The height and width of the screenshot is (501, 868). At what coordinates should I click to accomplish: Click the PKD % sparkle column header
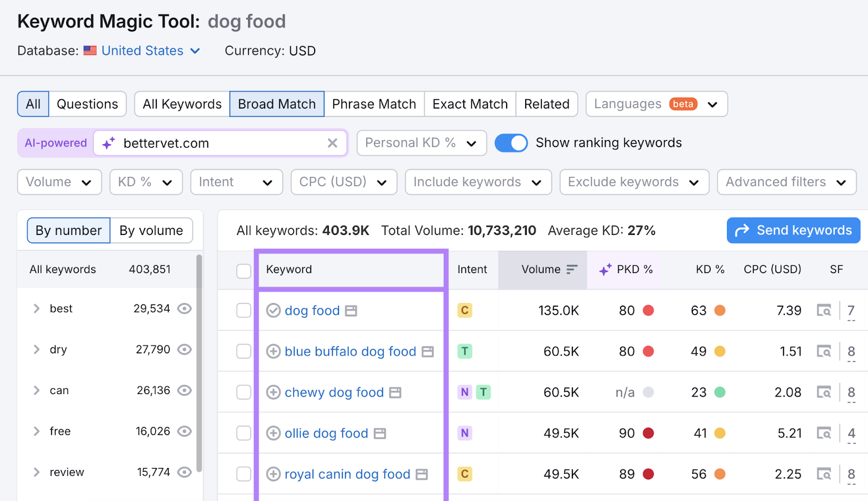click(x=626, y=269)
